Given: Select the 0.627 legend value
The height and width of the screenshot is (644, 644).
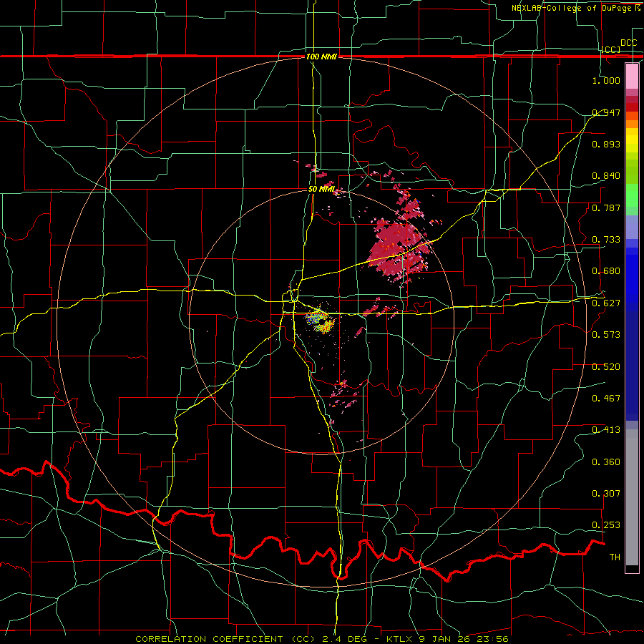Looking at the screenshot, I should (606, 303).
